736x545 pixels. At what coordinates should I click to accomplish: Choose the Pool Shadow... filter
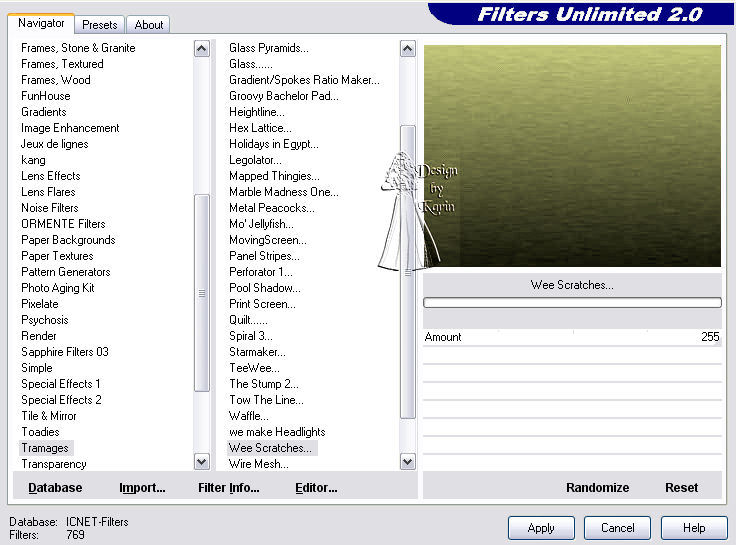265,288
